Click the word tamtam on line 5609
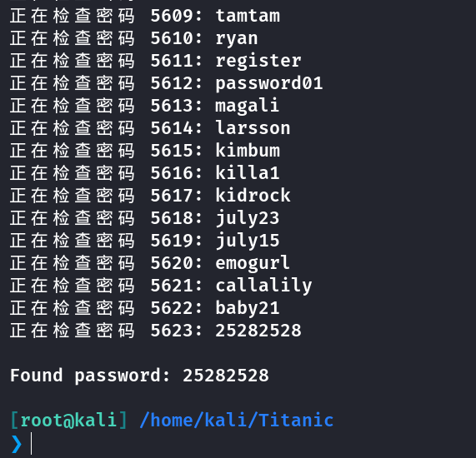Image resolution: width=476 pixels, height=458 pixels. (248, 16)
